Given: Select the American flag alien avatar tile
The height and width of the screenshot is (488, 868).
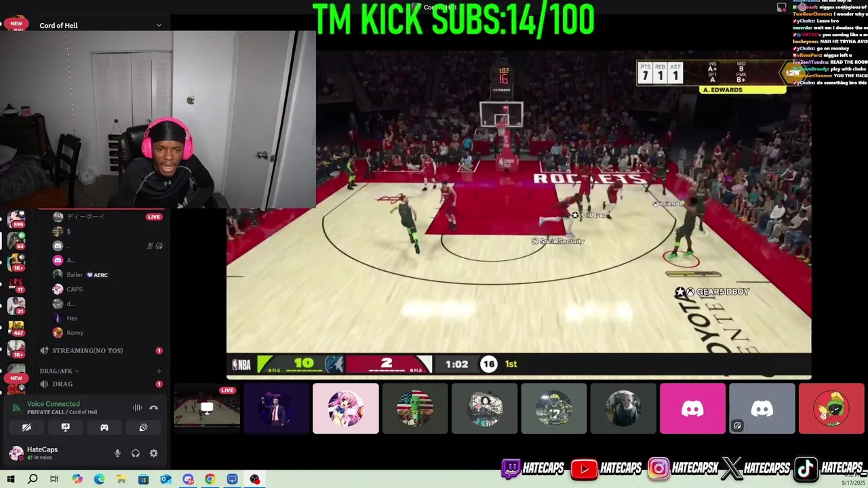Looking at the screenshot, I should pyautogui.click(x=415, y=409).
